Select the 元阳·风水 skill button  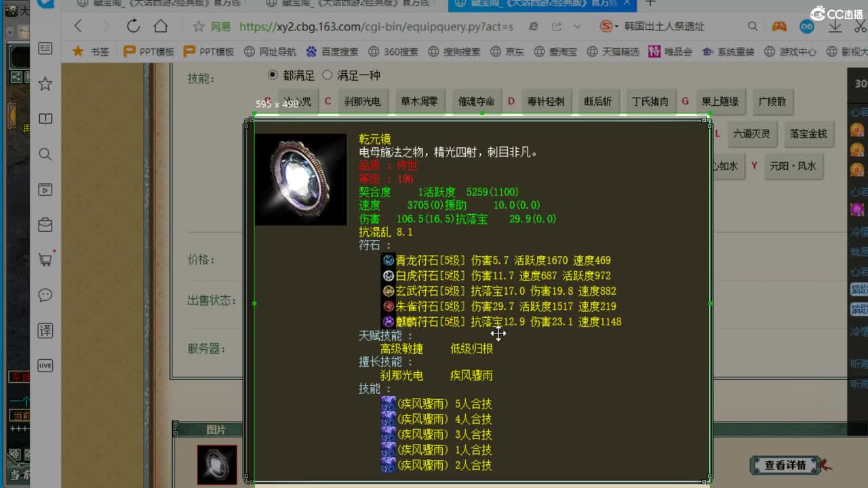coord(793,166)
